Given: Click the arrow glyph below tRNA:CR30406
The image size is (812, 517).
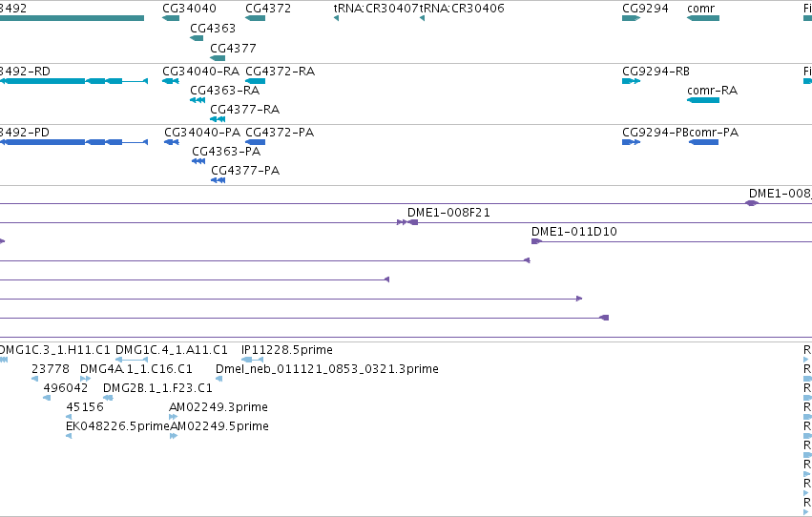Looking at the screenshot, I should pyautogui.click(x=422, y=18).
